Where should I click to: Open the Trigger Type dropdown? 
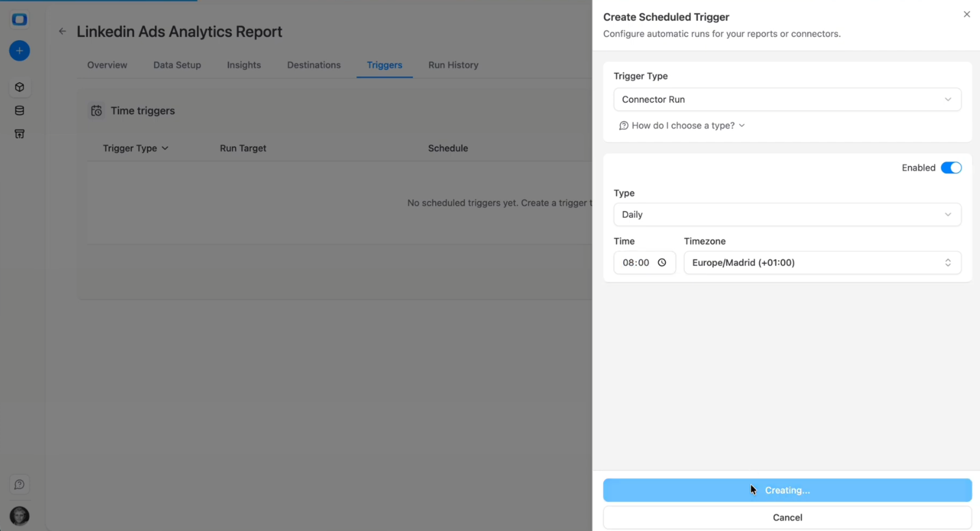tap(786, 99)
